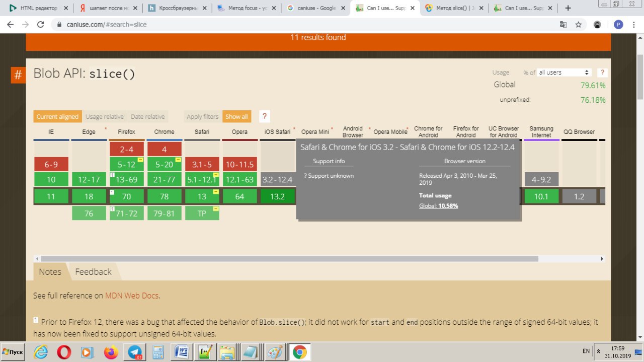
Task: Select the Samsung Internet 4-9.2 cell
Action: 541,179
